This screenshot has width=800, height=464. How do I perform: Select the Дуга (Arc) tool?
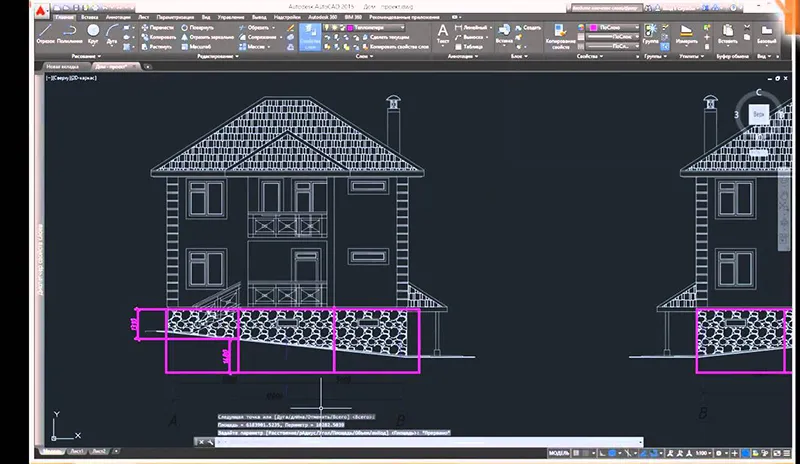tap(113, 34)
